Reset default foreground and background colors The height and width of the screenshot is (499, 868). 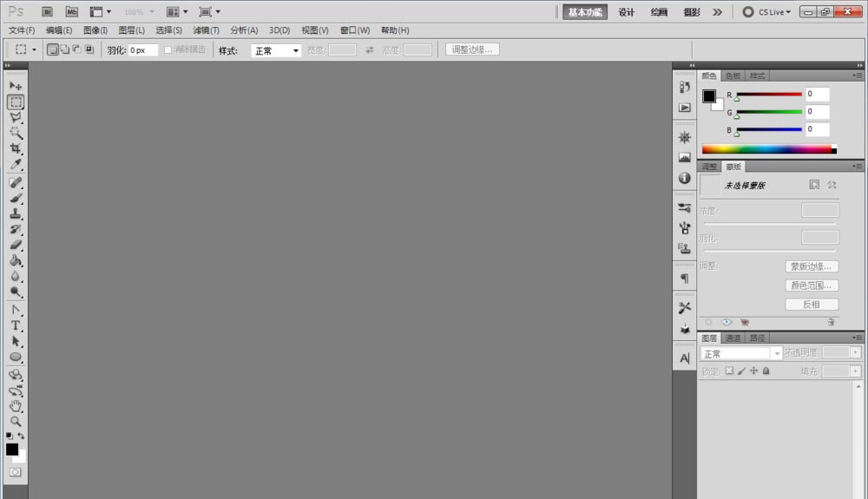point(10,436)
